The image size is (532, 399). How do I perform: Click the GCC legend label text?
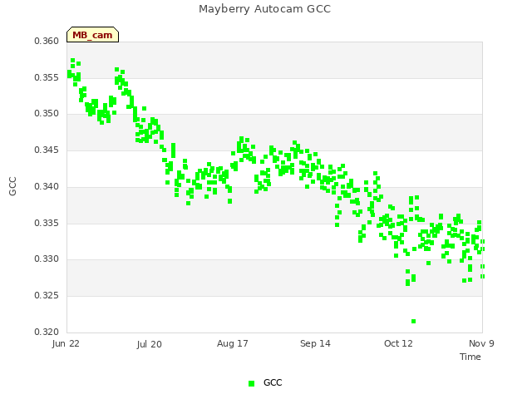[273, 382]
